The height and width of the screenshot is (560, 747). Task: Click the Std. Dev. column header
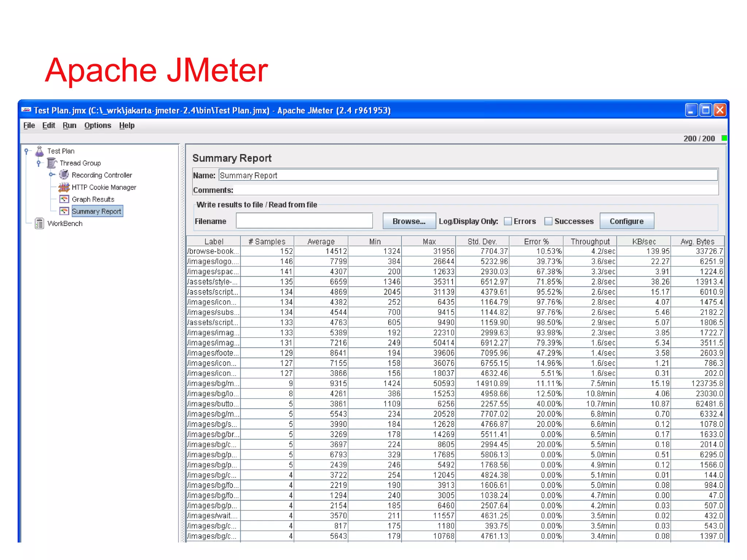pyautogui.click(x=482, y=241)
